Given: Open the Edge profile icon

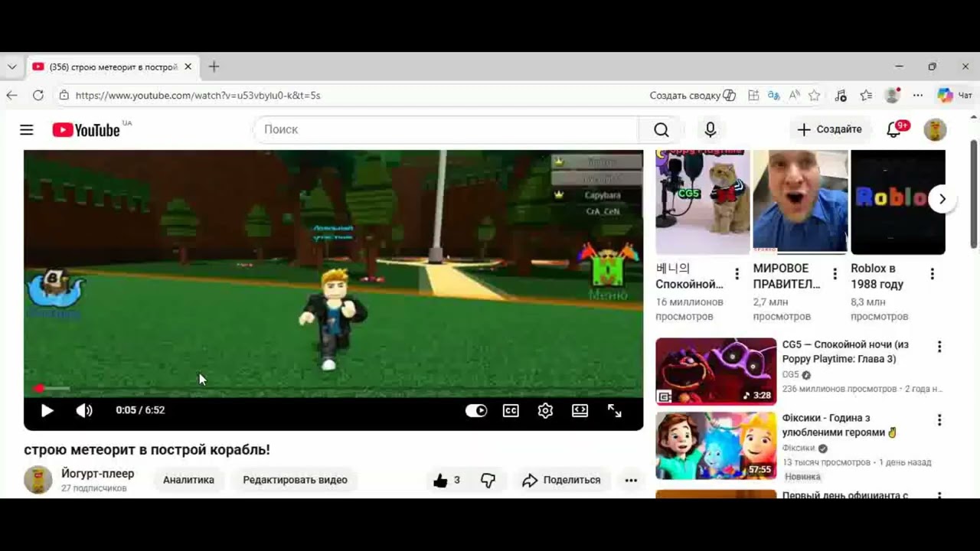Looking at the screenshot, I should pyautogui.click(x=892, y=96).
